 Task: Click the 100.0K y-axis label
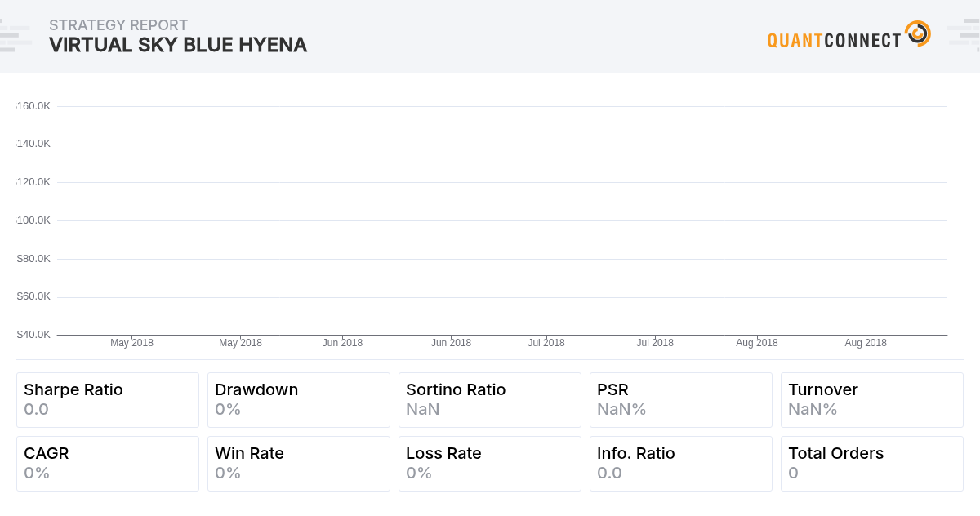(33, 220)
